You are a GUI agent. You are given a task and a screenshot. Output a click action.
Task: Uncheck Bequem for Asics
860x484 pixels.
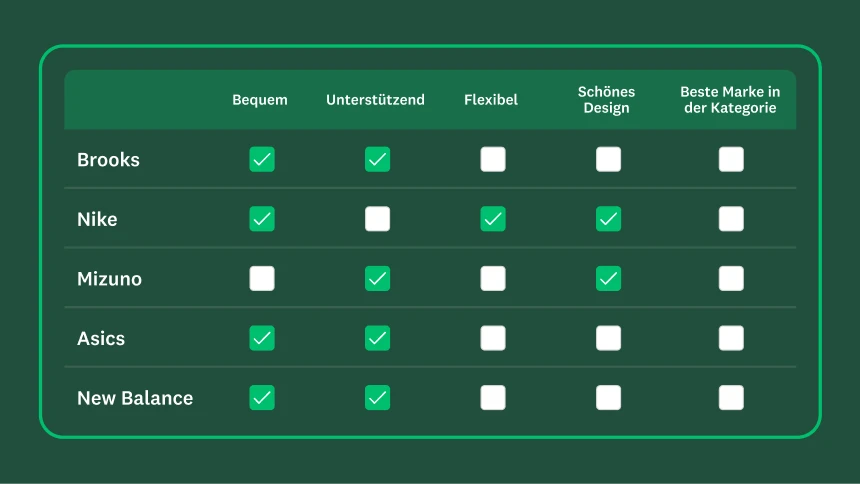click(262, 338)
